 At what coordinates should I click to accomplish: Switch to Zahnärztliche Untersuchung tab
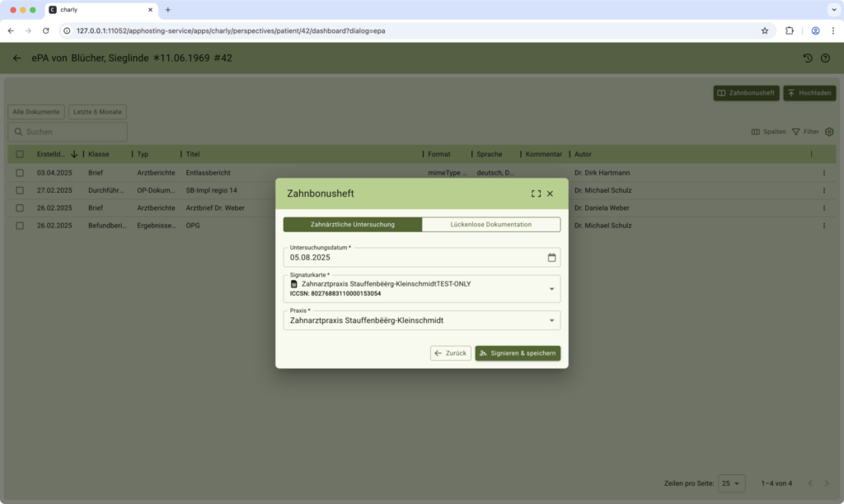tap(353, 225)
